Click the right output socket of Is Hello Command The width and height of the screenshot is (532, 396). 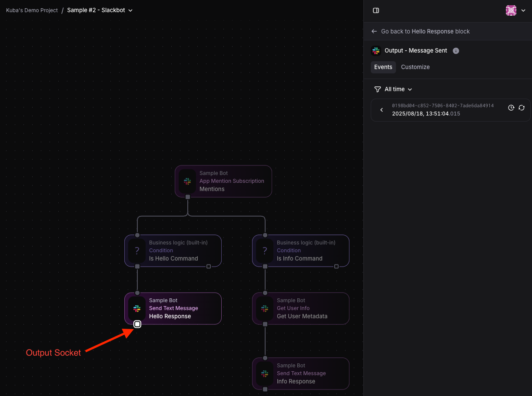pos(209,266)
